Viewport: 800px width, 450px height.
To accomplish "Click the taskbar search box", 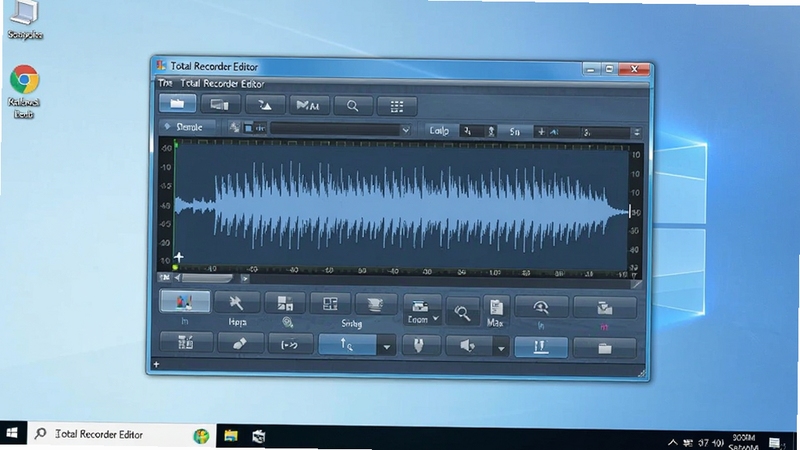I will 121,434.
